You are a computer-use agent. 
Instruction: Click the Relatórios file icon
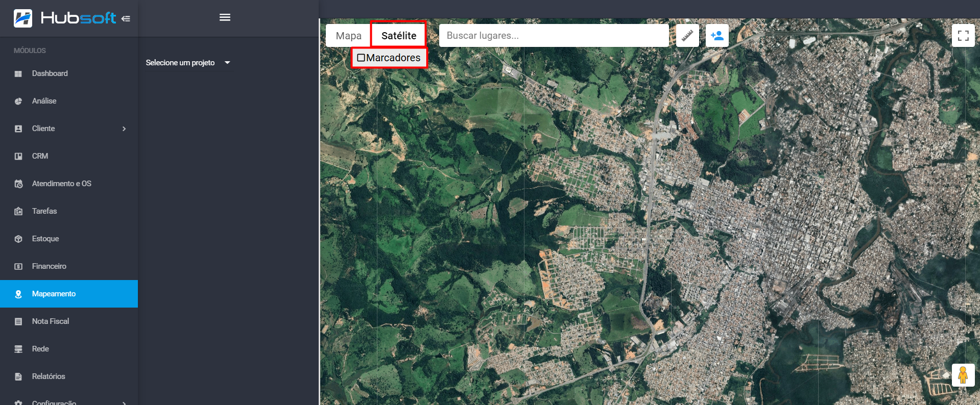point(18,376)
